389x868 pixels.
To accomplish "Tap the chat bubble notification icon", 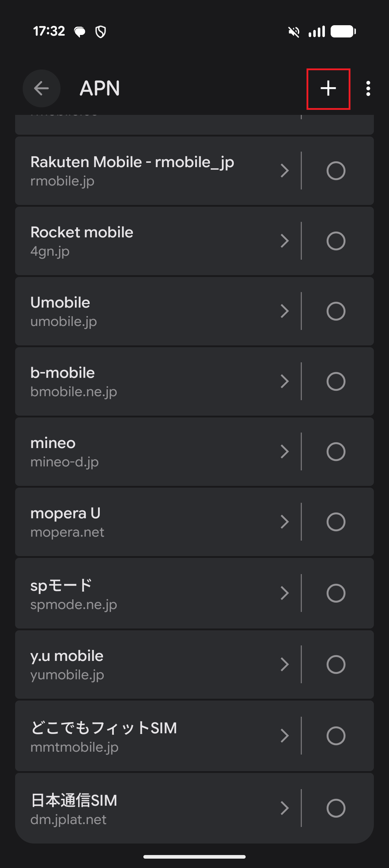I will [80, 32].
